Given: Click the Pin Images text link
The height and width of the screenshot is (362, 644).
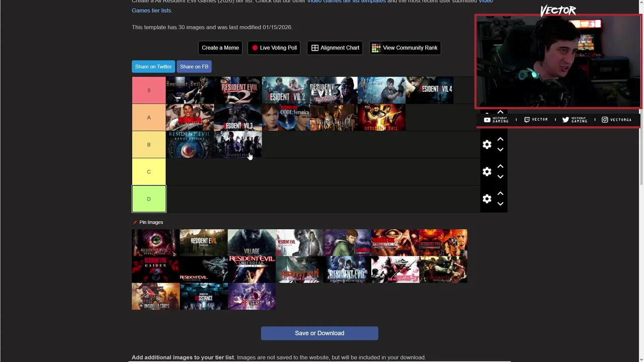Looking at the screenshot, I should pyautogui.click(x=151, y=222).
